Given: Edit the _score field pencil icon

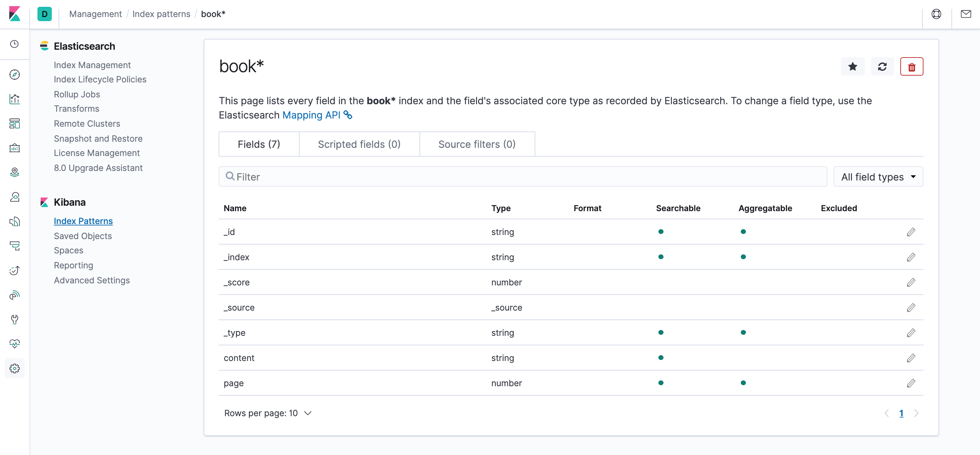Looking at the screenshot, I should [x=911, y=282].
